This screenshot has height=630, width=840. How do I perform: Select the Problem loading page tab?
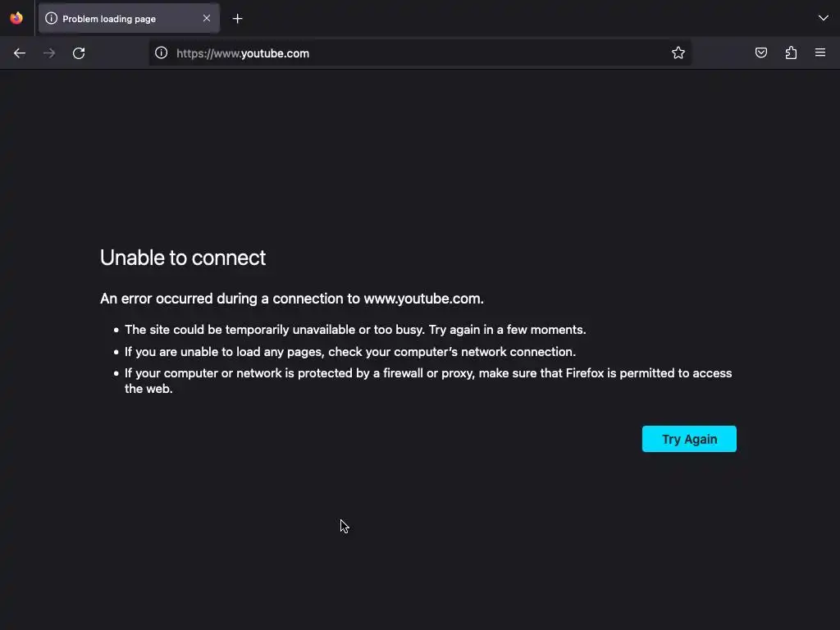click(x=129, y=18)
